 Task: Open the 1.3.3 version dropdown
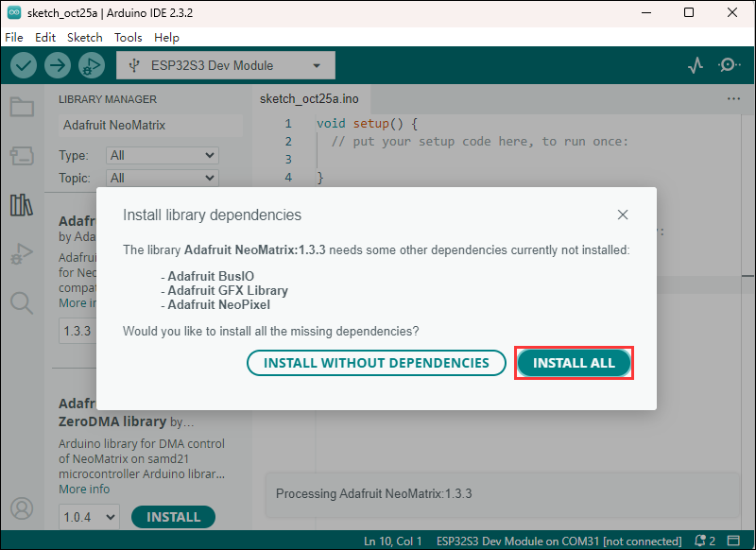tap(77, 331)
